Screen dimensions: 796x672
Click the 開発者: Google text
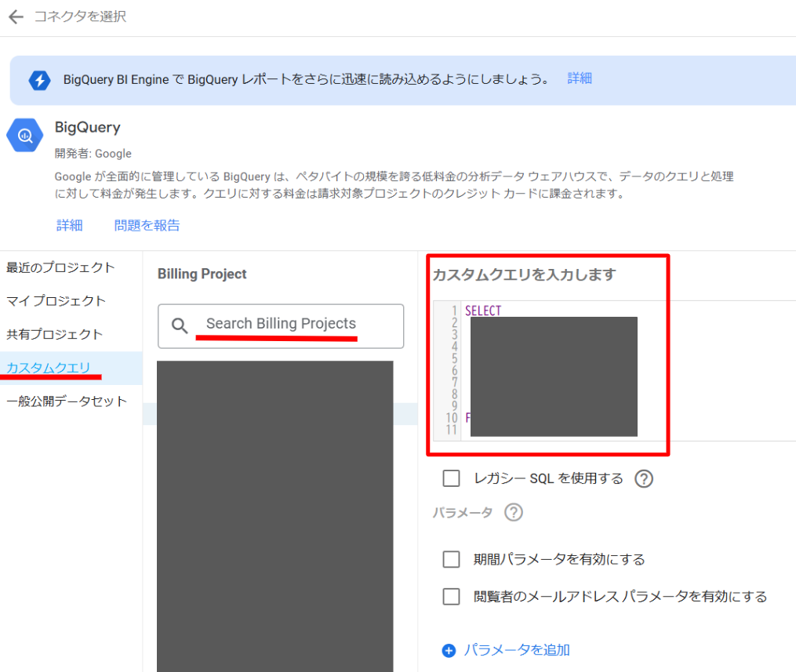[93, 154]
